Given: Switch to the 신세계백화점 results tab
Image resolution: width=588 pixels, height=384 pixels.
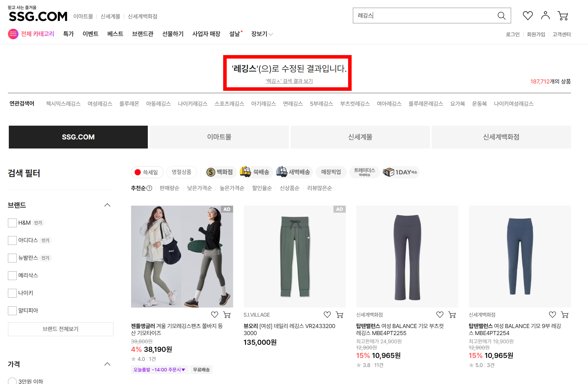Looking at the screenshot, I should pos(501,137).
